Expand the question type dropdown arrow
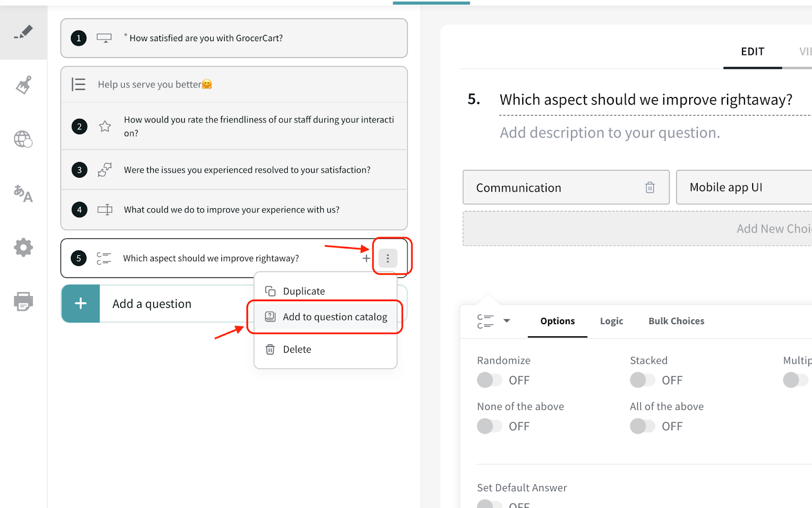The image size is (812, 508). coord(506,321)
